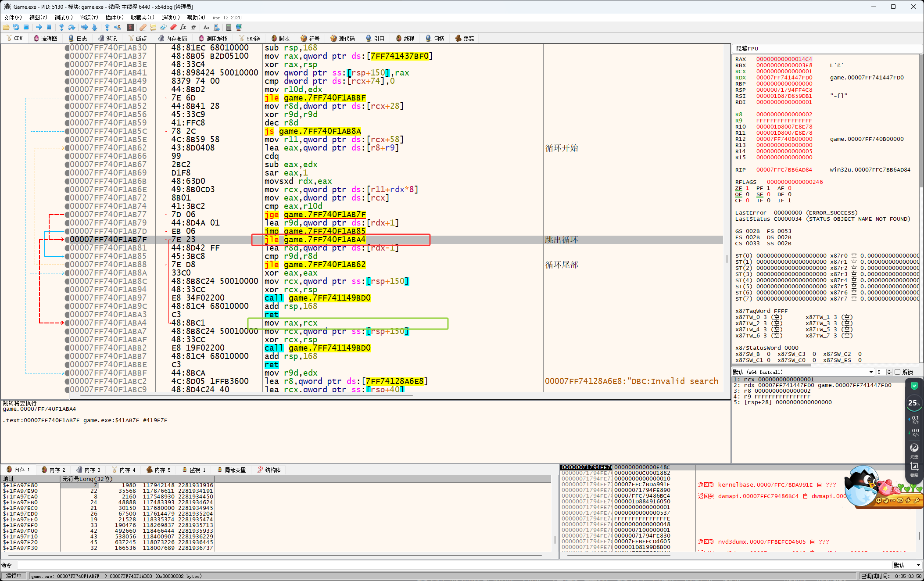Open the calling convention fastcall dropdown
Screen dimensions: 924x581
pyautogui.click(x=871, y=372)
